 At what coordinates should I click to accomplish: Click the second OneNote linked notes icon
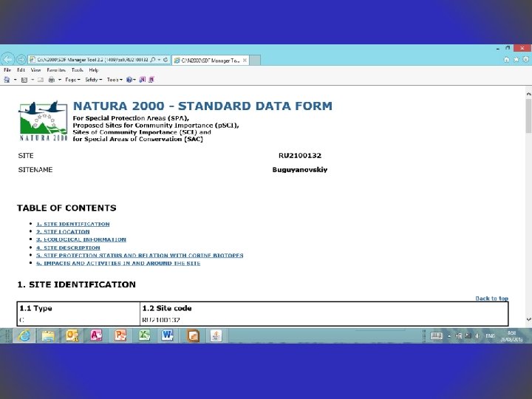click(151, 80)
